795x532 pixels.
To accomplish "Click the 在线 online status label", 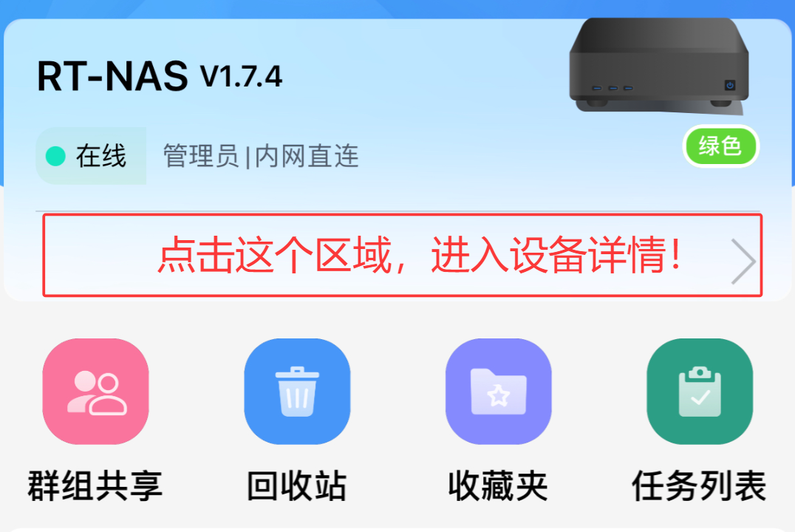I will click(101, 156).
